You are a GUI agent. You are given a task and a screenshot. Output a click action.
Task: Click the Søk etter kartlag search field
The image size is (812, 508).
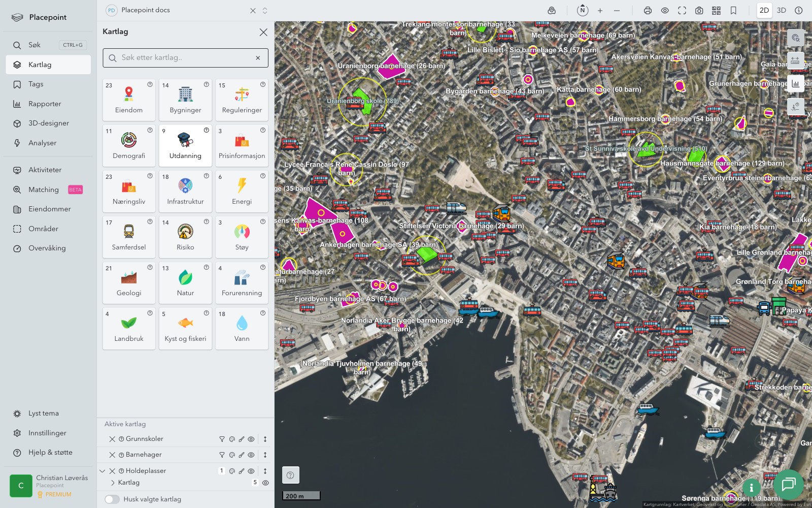(185, 58)
